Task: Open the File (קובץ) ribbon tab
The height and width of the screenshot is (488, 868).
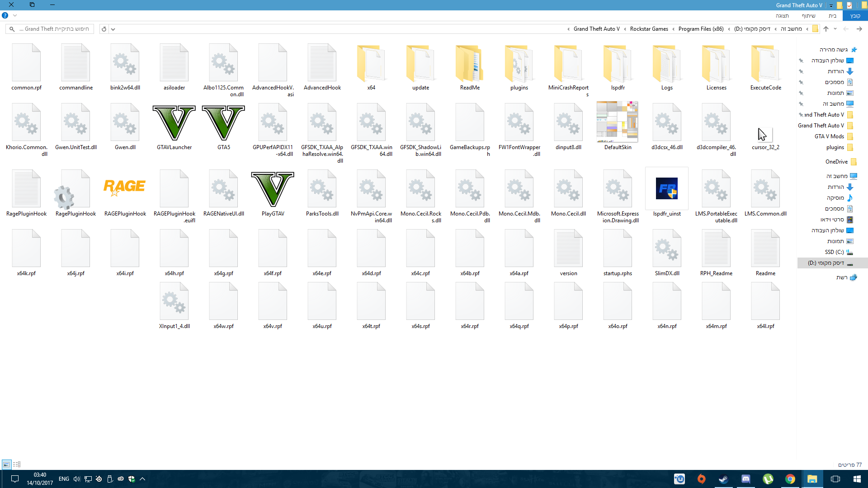Action: tap(855, 16)
